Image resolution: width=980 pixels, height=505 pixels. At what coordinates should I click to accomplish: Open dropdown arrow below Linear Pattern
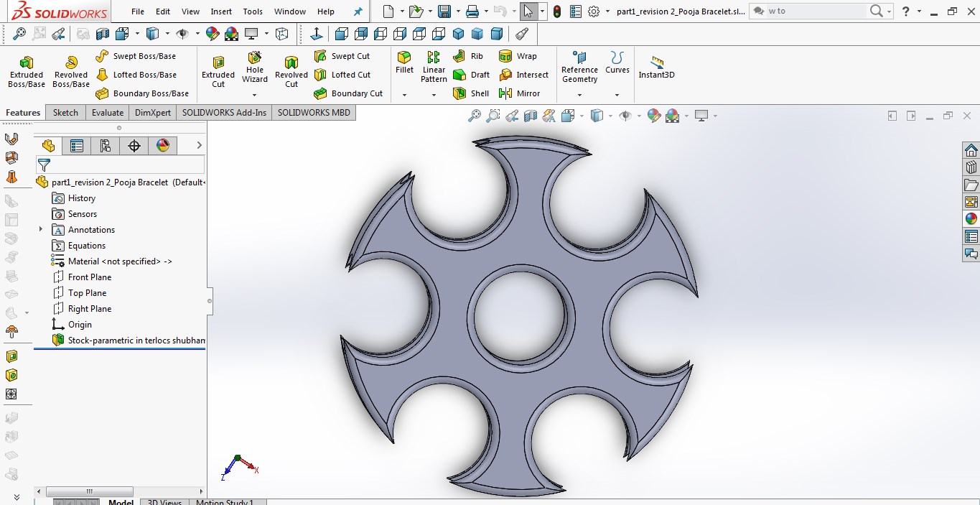(434, 95)
